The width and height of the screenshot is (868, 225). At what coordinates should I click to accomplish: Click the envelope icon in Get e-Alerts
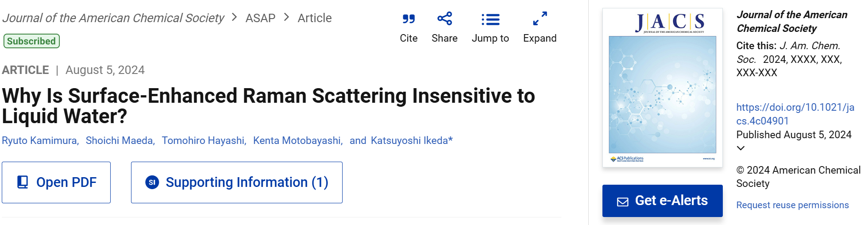pos(623,202)
